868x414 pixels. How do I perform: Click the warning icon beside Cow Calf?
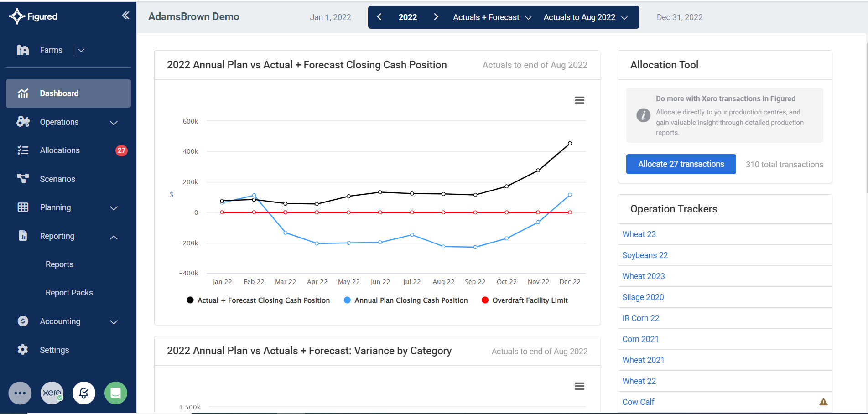pos(824,402)
